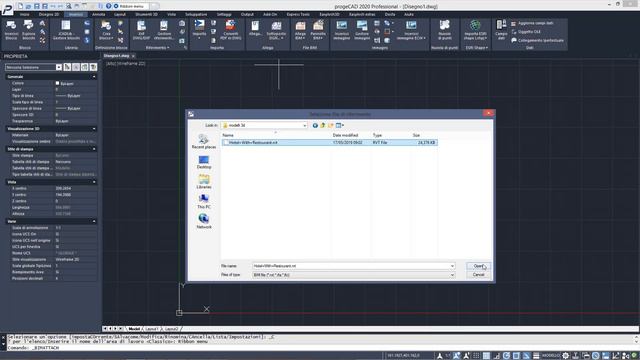
Task: Collapse the Varie properties section
Action: (x=94, y=221)
